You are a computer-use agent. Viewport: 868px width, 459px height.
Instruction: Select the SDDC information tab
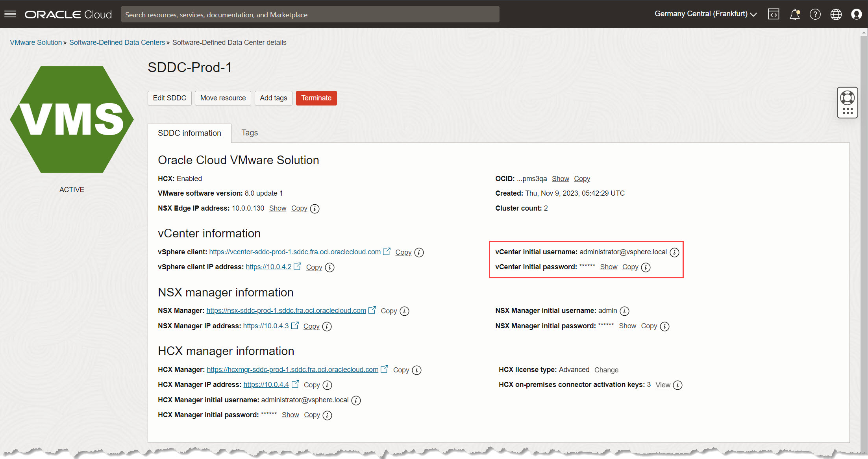click(x=189, y=133)
